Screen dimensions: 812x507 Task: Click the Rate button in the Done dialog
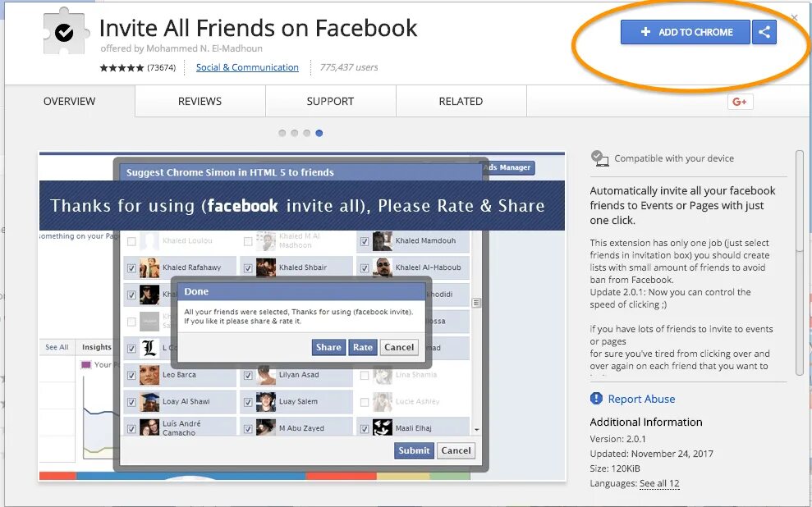tap(363, 347)
